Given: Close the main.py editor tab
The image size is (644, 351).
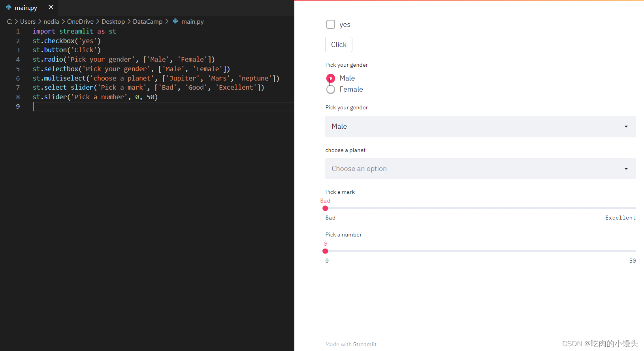Looking at the screenshot, I should 51,7.
